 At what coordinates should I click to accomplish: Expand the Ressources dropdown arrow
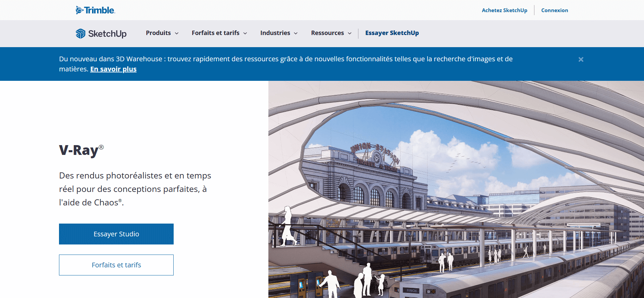point(350,33)
